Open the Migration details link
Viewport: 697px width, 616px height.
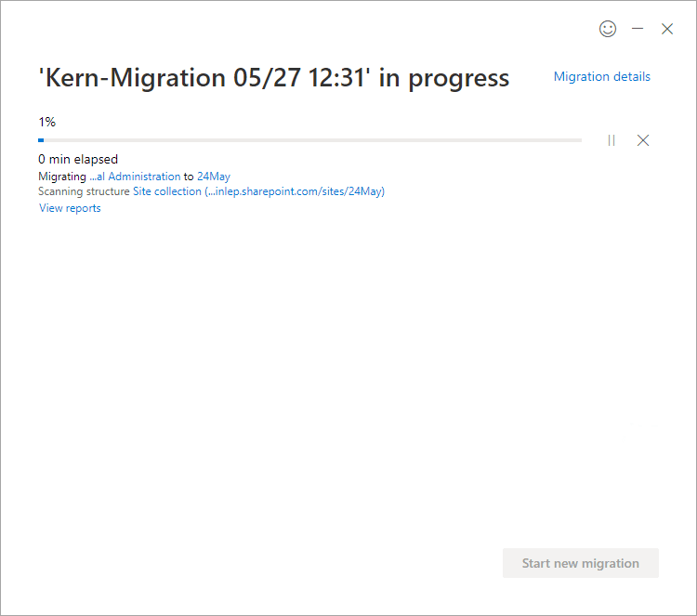[x=601, y=77]
